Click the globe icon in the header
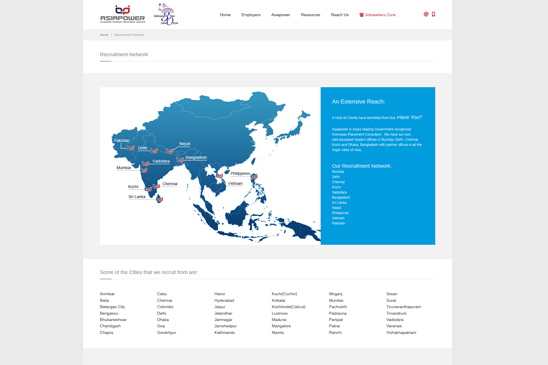Image resolution: width=548 pixels, height=365 pixels. (426, 14)
